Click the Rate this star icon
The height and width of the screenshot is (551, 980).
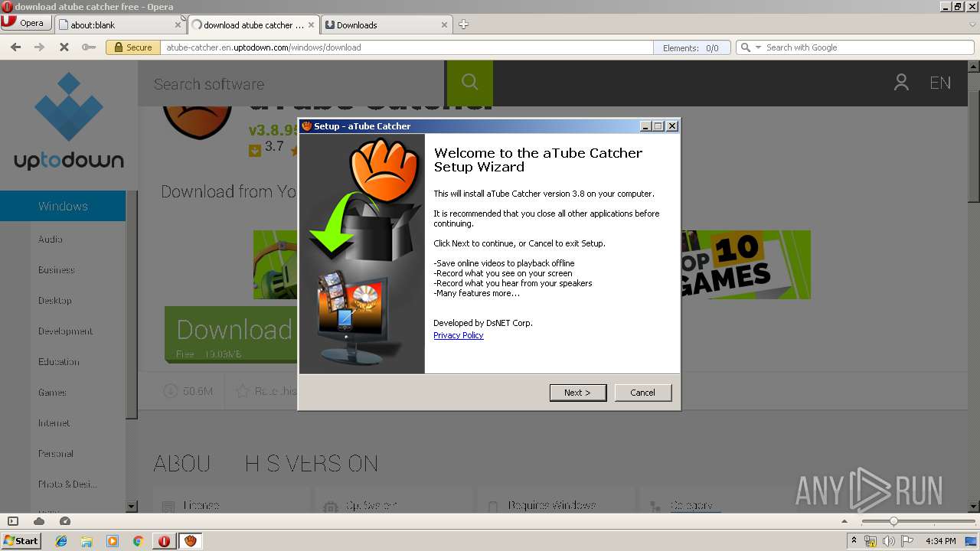pos(243,391)
